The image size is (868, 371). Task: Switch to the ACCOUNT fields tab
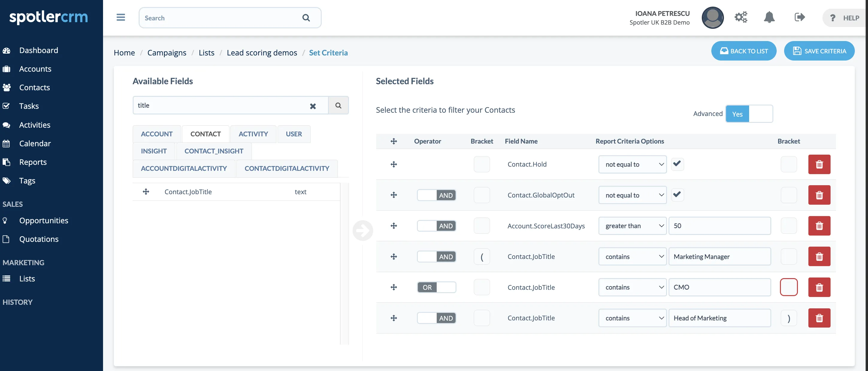coord(157,134)
